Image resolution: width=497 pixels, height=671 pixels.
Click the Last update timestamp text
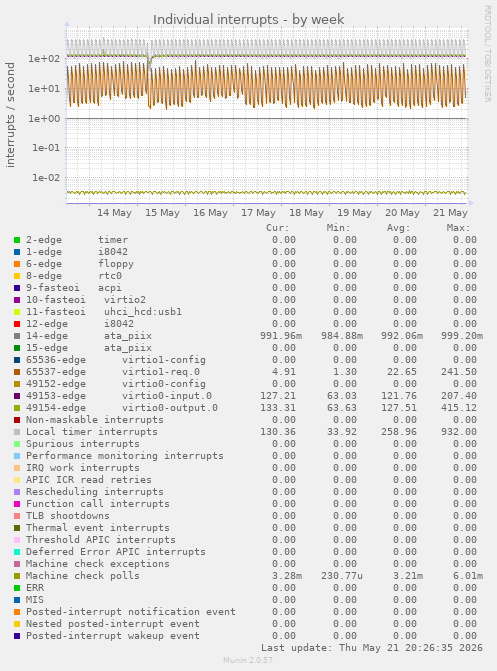pyautogui.click(x=372, y=647)
